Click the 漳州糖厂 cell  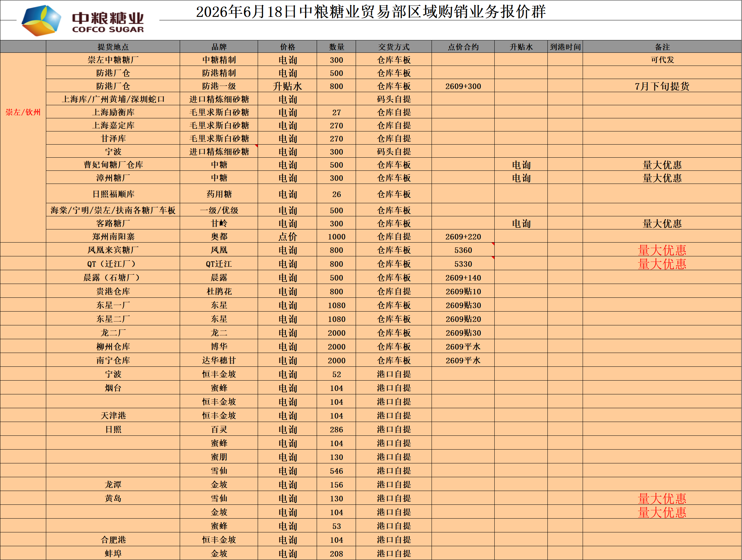click(113, 178)
